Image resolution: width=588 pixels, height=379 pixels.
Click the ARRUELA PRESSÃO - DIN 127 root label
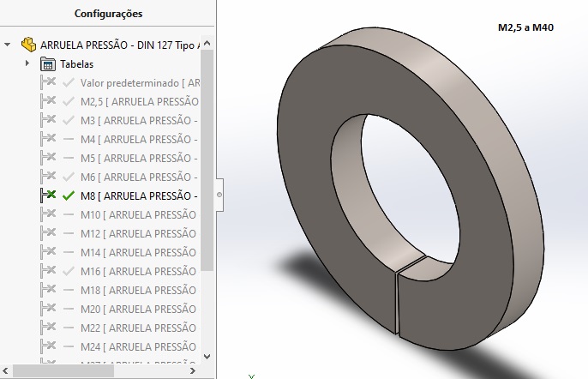(120, 45)
